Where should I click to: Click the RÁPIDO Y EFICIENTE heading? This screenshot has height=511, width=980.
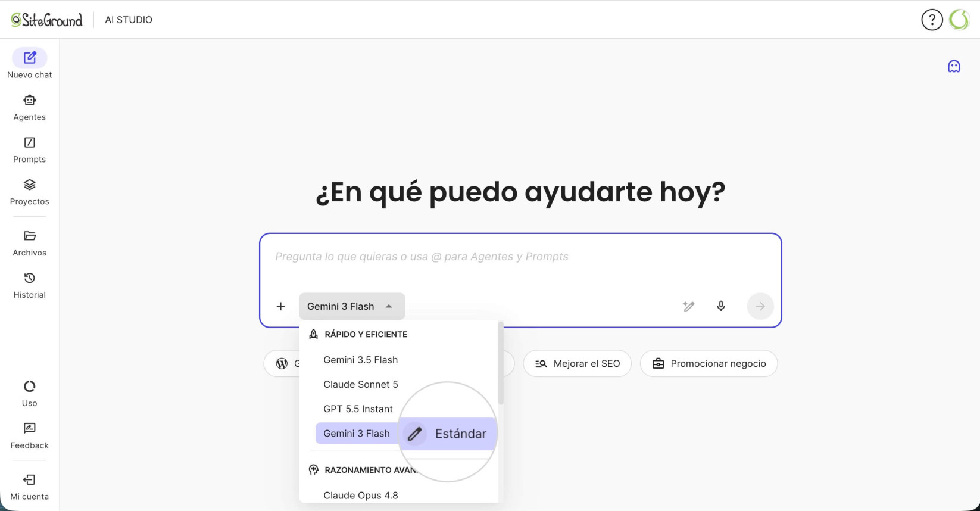366,335
